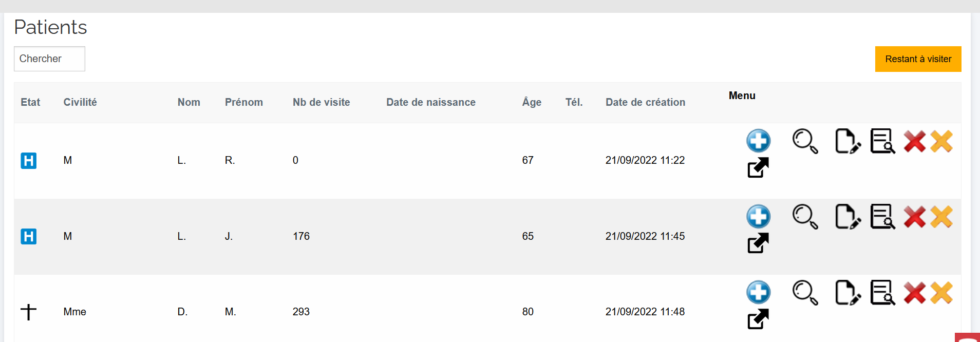980x342 pixels.
Task: Click document edit icon for patient D. M.
Action: point(847,293)
